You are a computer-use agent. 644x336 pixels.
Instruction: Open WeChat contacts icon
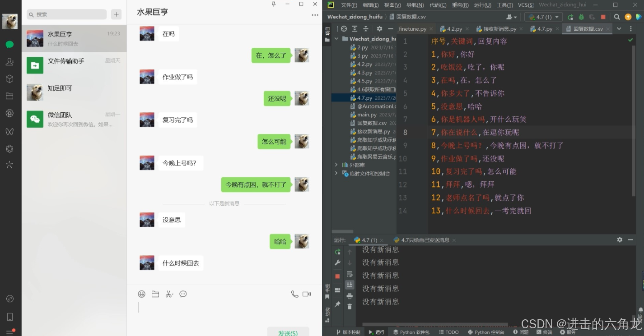pos(9,62)
